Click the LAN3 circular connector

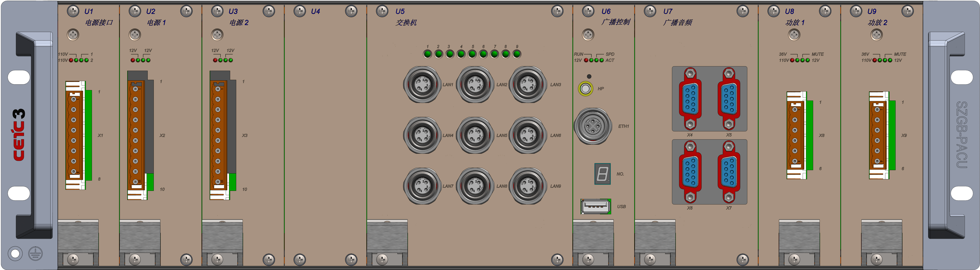[528, 84]
